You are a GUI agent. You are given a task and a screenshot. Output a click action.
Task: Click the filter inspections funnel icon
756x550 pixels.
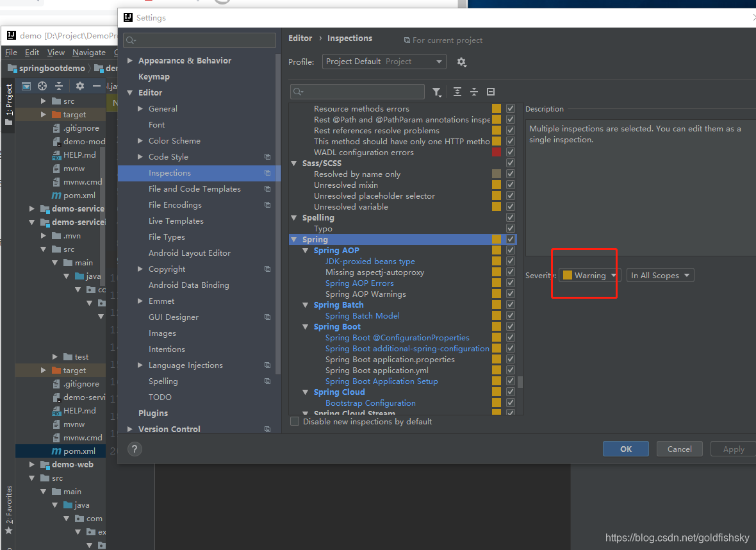pos(437,92)
